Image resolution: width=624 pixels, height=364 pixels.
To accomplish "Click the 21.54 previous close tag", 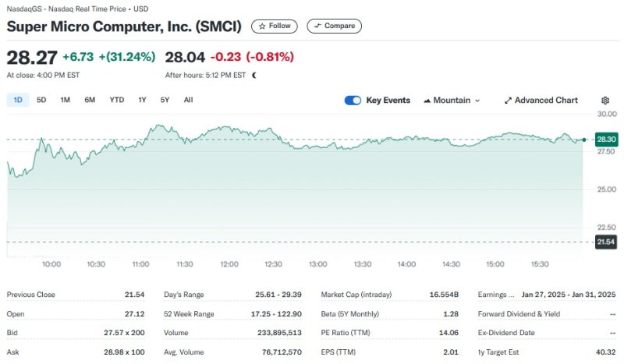I will pos(606,242).
